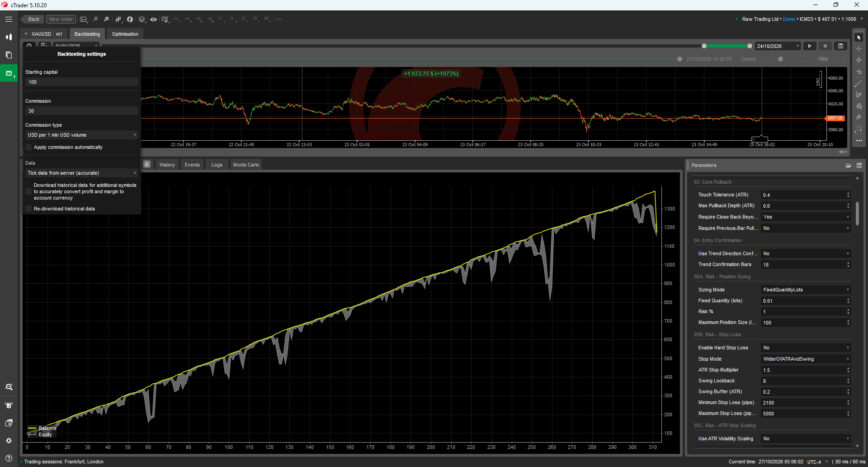Click the Commission value input field
This screenshot has height=467, width=868.
coord(82,111)
